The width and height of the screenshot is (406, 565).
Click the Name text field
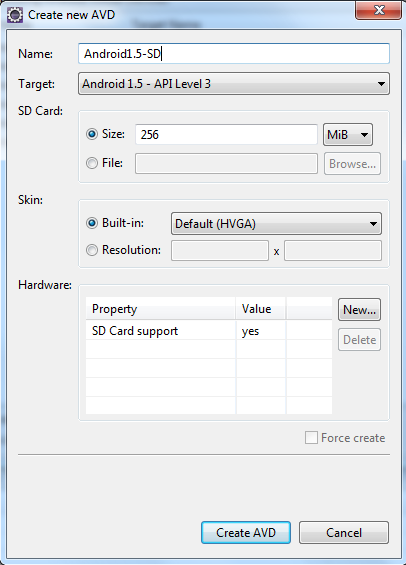point(234,54)
